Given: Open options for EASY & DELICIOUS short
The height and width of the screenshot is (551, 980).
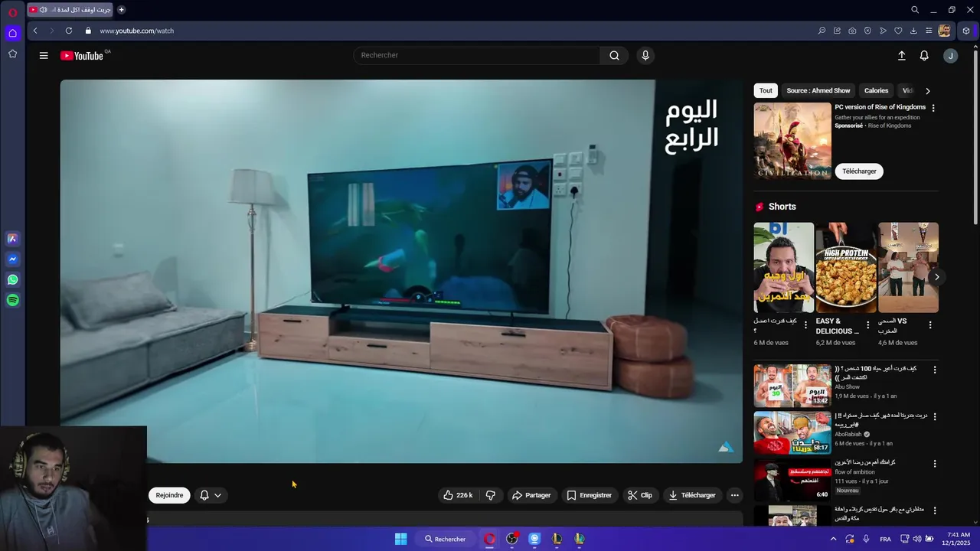Looking at the screenshot, I should 867,325.
